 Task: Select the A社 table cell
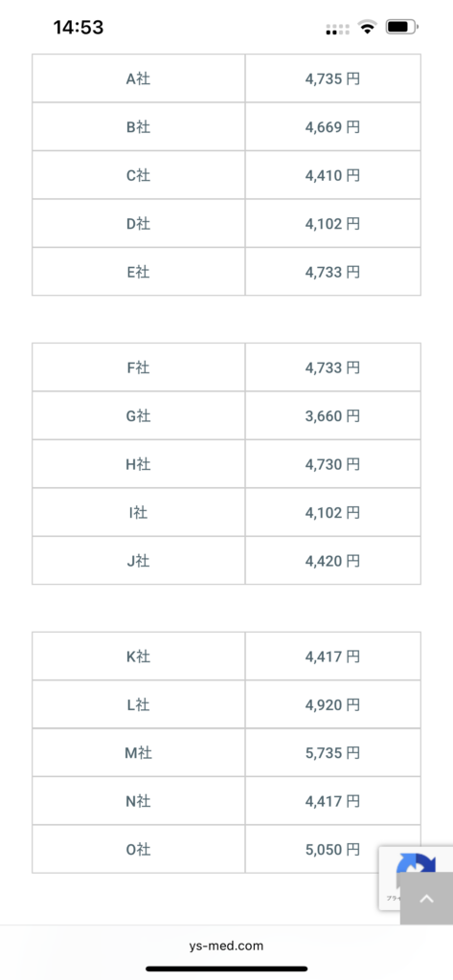(138, 78)
